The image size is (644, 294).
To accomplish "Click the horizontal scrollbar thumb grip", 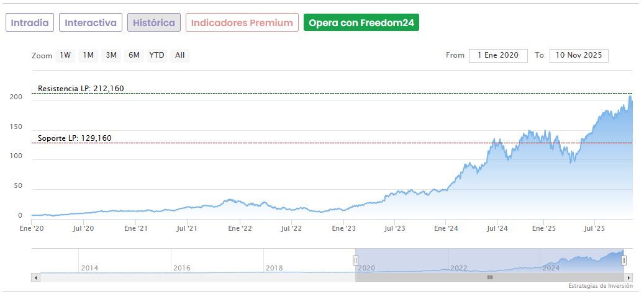I will tap(489, 277).
